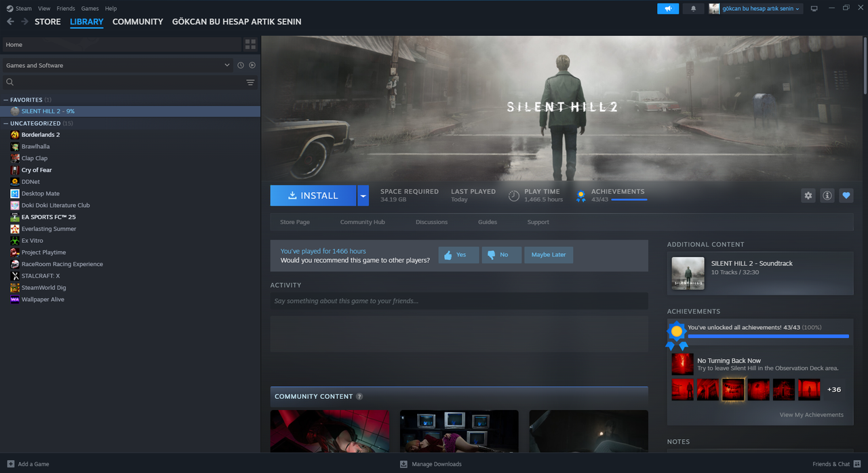Image resolution: width=868 pixels, height=473 pixels.
Task: Click the activity say something field
Action: pyautogui.click(x=459, y=301)
